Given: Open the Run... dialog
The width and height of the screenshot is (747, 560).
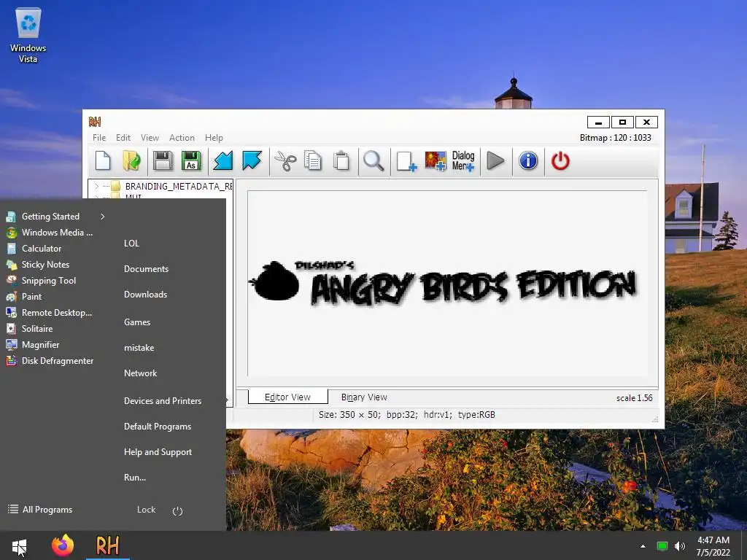Looking at the screenshot, I should pyautogui.click(x=135, y=478).
